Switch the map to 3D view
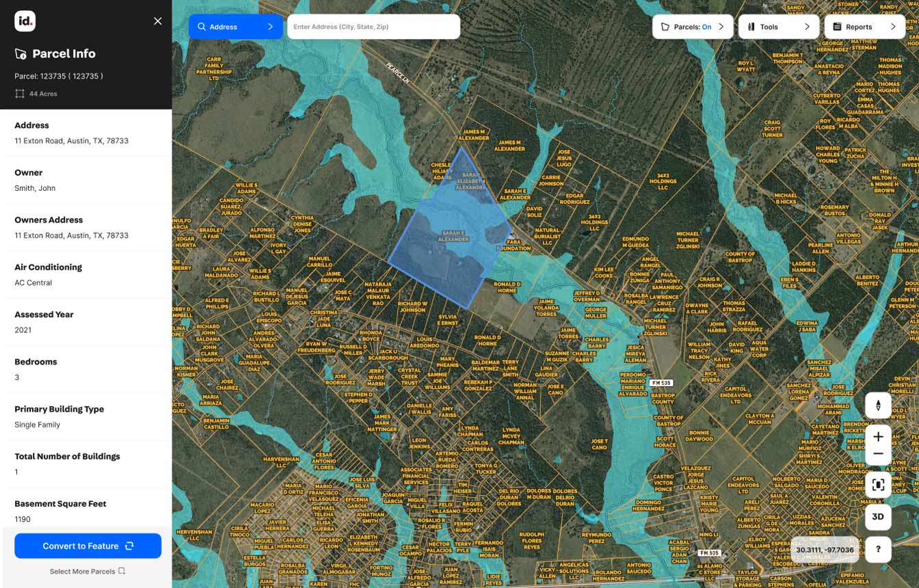 pyautogui.click(x=879, y=517)
